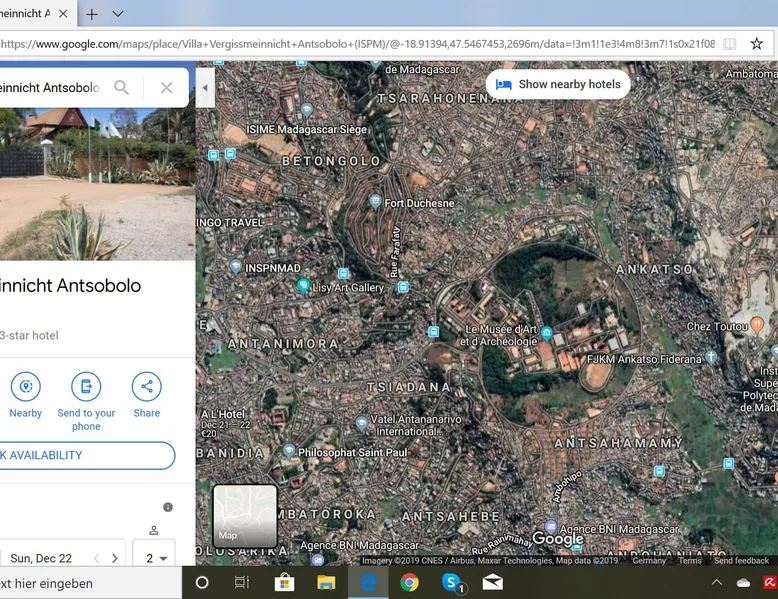Click the Philosophat Saint Paul marker
The height and width of the screenshot is (599, 778).
tap(289, 451)
